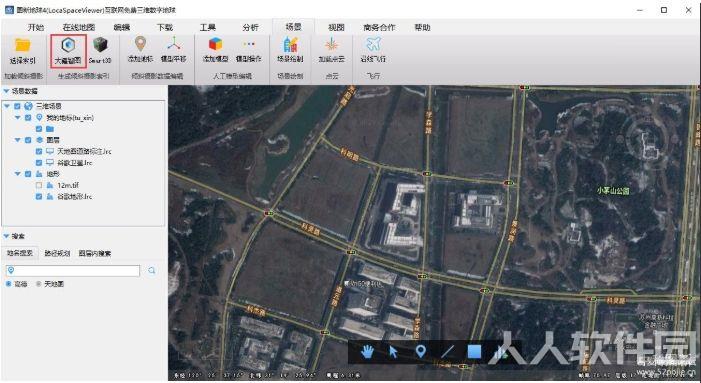Choose the model translate axes icon

(173, 44)
